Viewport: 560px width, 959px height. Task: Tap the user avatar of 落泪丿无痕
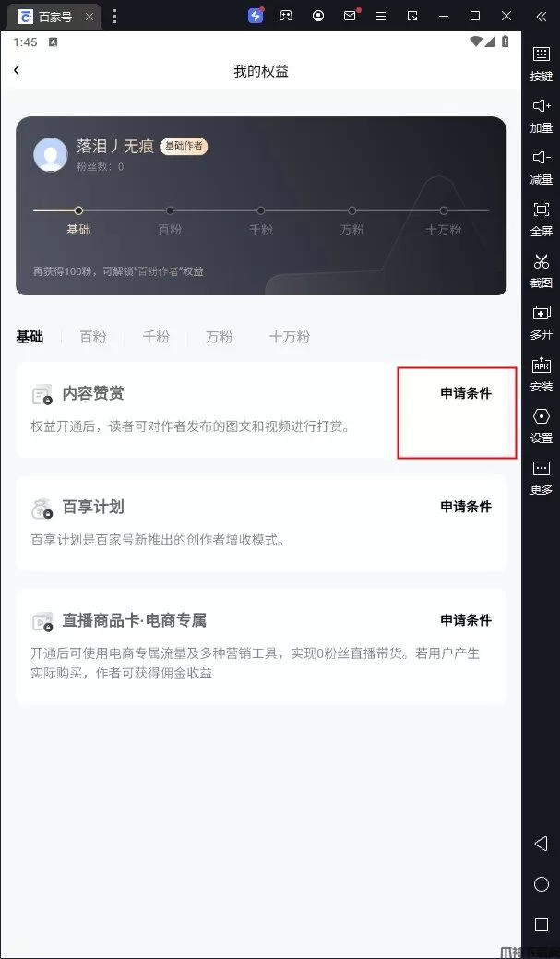[50, 154]
